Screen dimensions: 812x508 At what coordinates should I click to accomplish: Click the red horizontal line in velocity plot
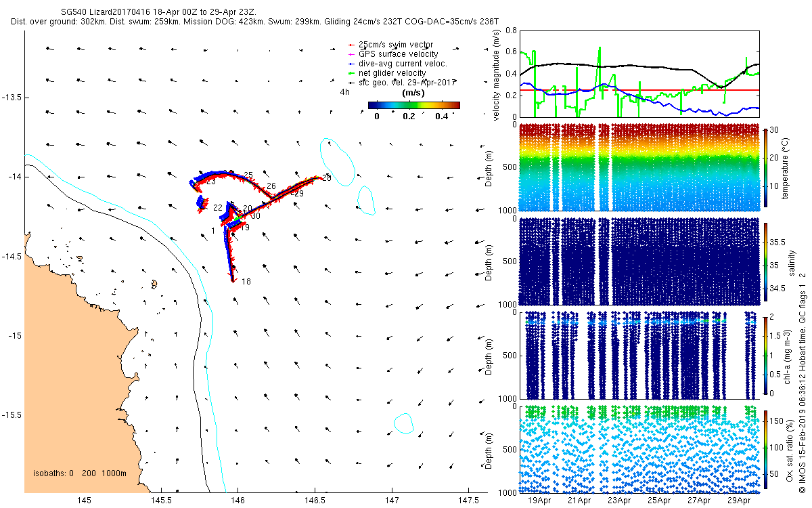(639, 90)
